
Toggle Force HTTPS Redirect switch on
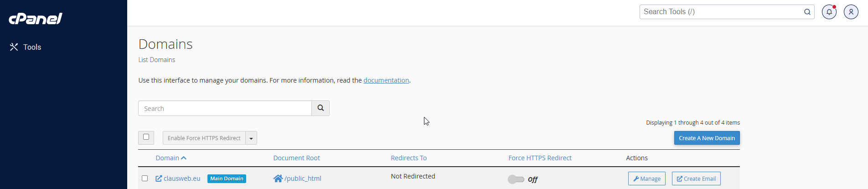516,179
